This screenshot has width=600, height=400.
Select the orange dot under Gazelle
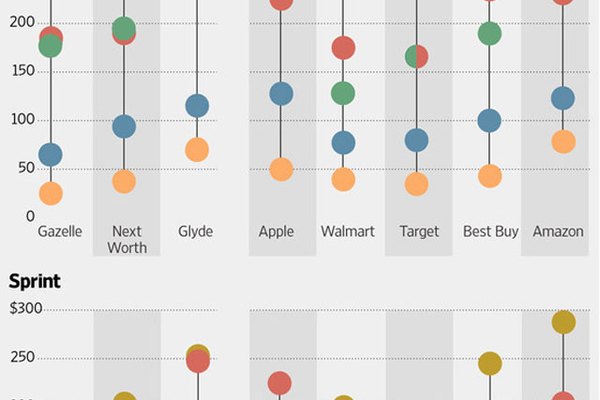coord(51,194)
